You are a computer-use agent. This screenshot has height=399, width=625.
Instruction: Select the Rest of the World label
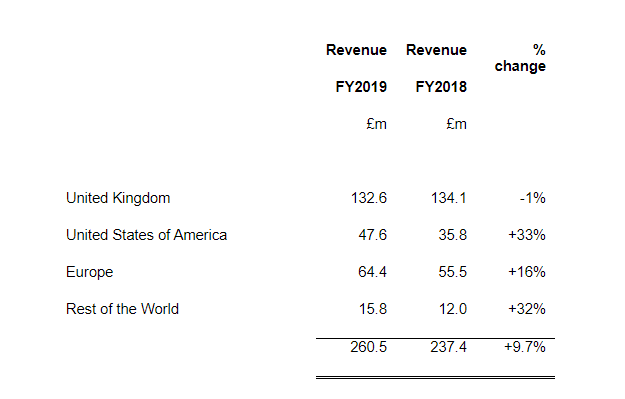(x=122, y=309)
